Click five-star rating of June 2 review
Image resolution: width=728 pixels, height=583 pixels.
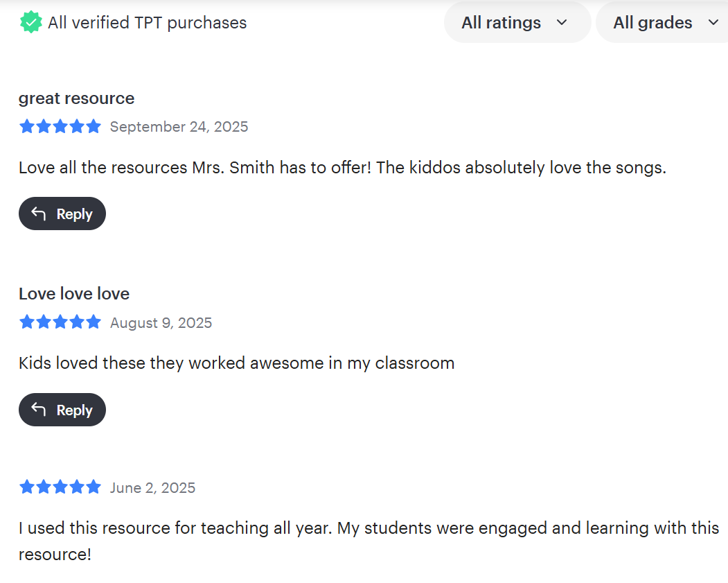[x=60, y=487]
